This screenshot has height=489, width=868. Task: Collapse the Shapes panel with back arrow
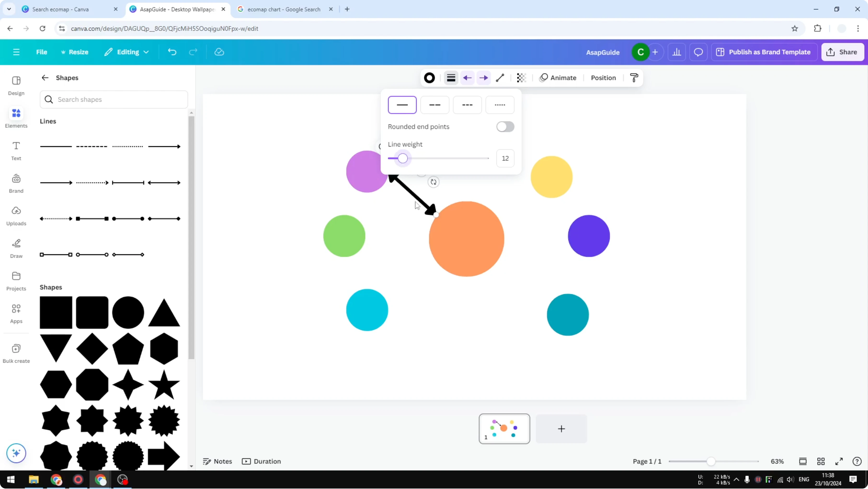[45, 78]
